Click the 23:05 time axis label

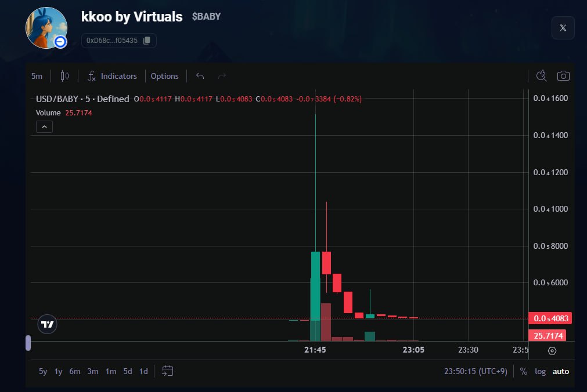tap(413, 350)
